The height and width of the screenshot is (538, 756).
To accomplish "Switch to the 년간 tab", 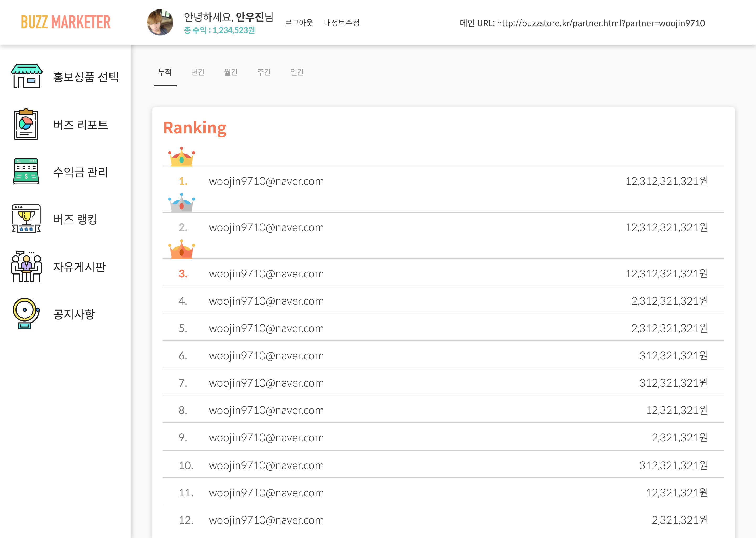I will pos(198,72).
